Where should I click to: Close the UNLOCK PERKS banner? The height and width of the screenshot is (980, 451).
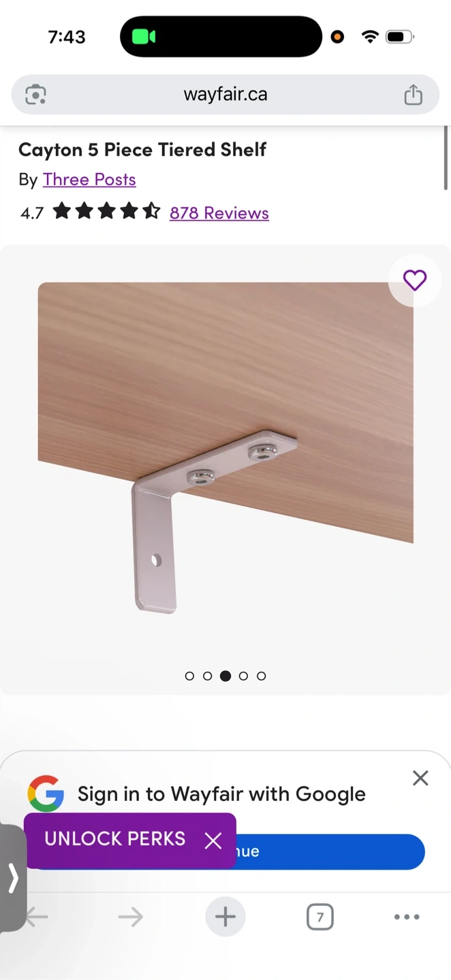(213, 840)
